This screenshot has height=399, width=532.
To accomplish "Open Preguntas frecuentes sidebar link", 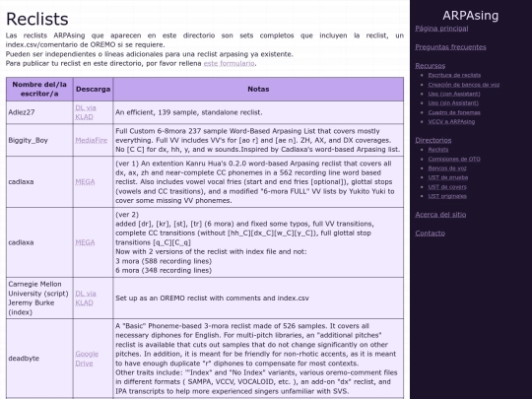I will point(450,47).
